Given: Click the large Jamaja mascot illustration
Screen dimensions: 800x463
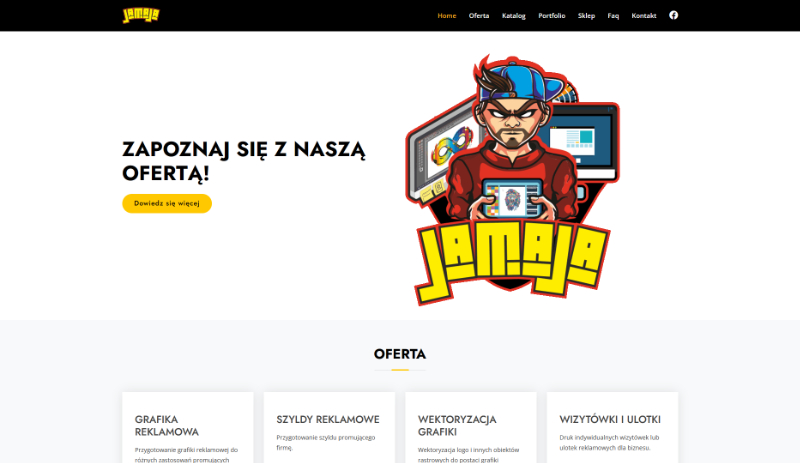Looking at the screenshot, I should click(512, 180).
